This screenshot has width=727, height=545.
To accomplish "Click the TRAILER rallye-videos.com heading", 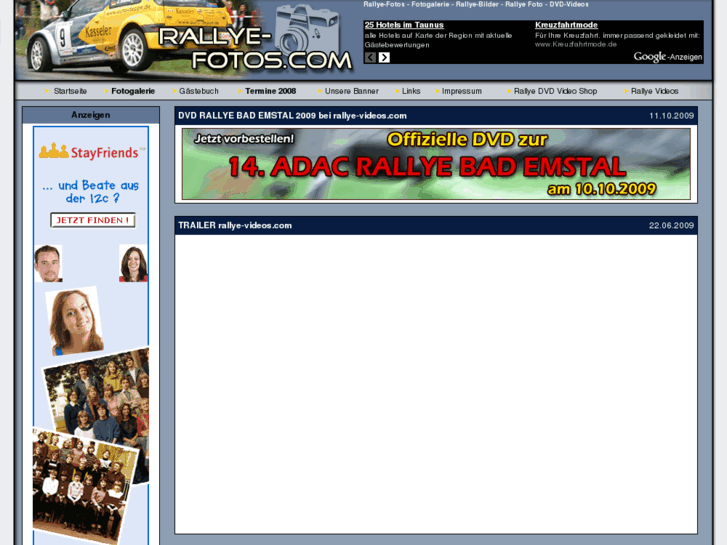I will tap(235, 225).
